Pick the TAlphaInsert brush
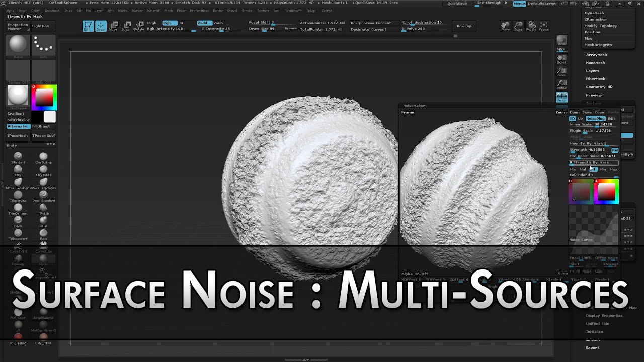Screen dimensions: 644x362 pyautogui.click(x=18, y=234)
